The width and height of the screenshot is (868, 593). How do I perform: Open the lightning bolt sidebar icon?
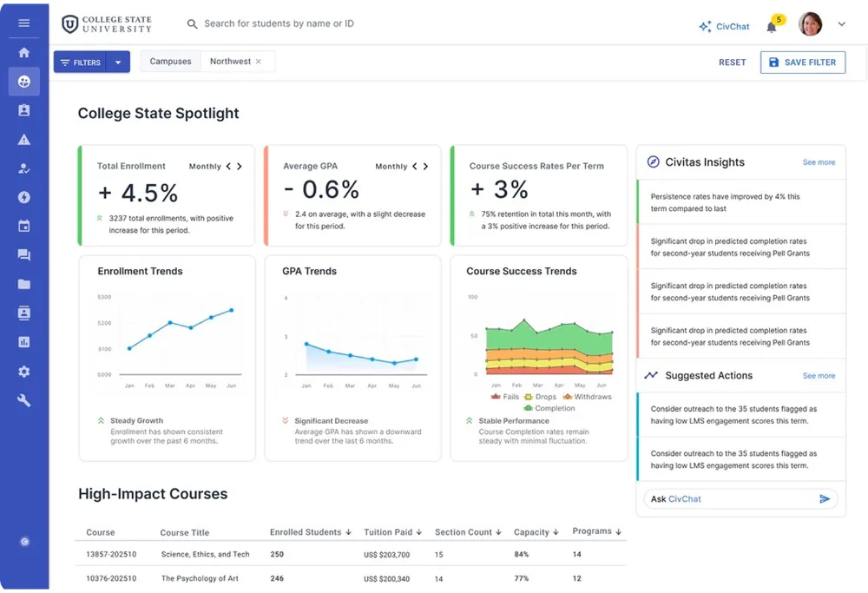coord(23,197)
